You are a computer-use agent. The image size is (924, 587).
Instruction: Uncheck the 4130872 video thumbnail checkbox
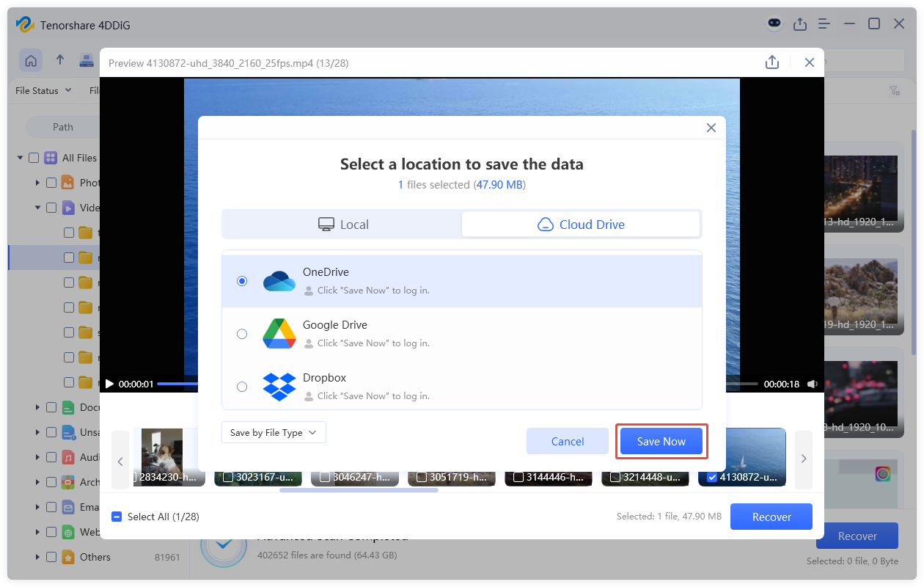pyautogui.click(x=712, y=475)
